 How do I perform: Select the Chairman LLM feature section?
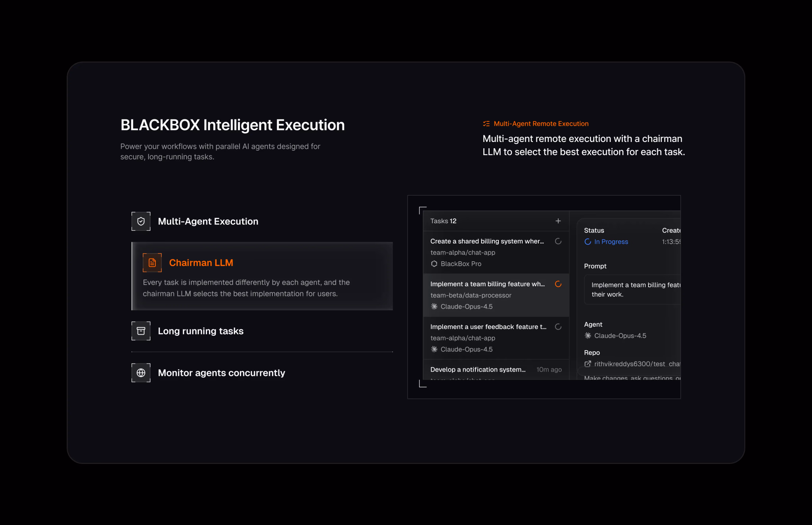tap(262, 276)
